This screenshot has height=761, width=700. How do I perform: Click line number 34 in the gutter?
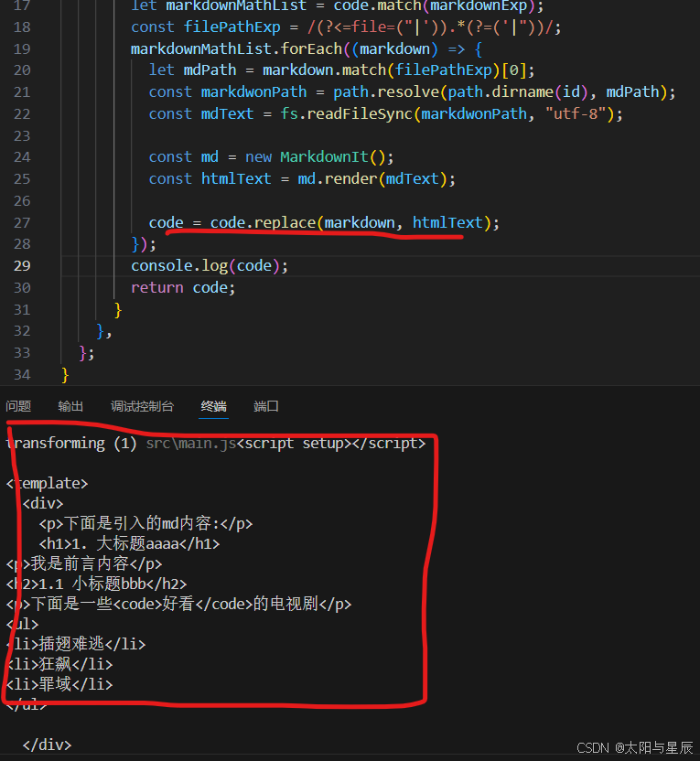point(22,375)
